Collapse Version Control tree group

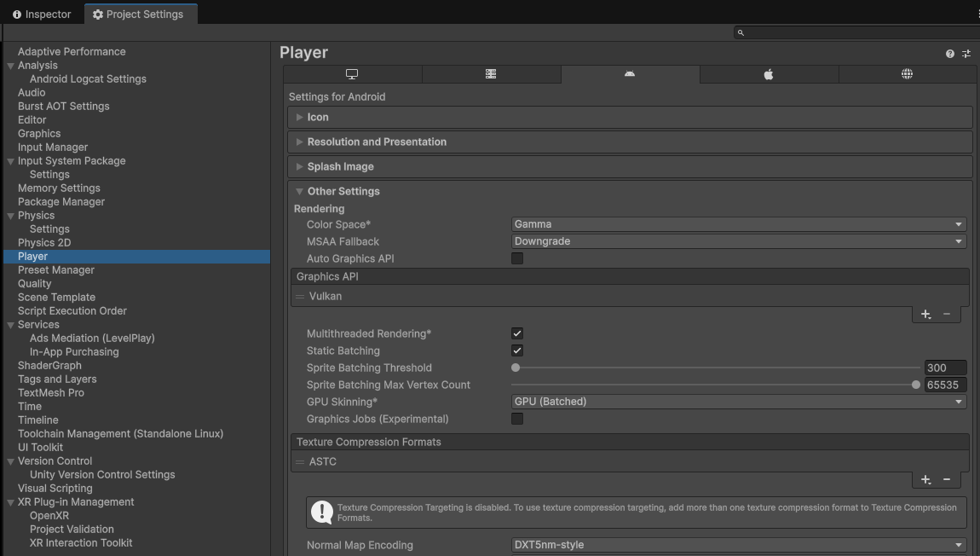[10, 461]
